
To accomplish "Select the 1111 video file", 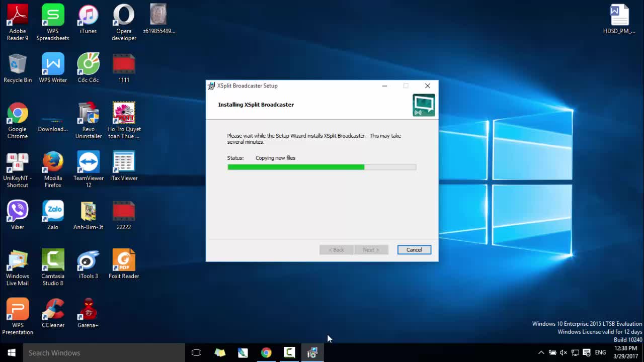I will click(124, 68).
